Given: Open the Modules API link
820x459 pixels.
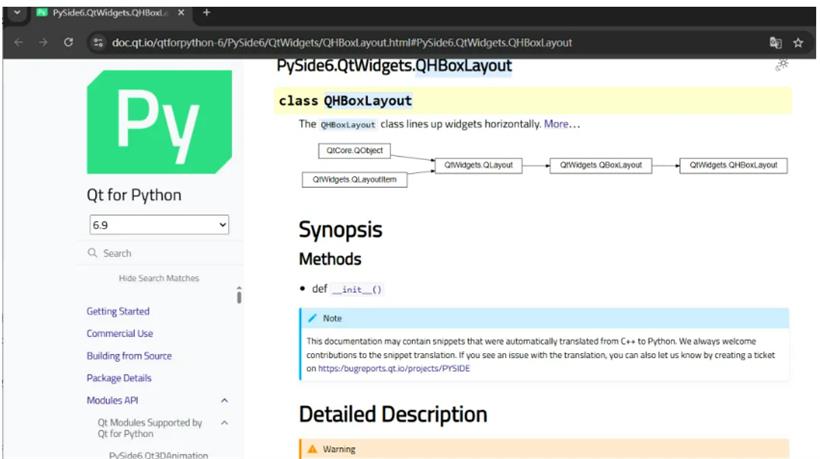Looking at the screenshot, I should 112,400.
